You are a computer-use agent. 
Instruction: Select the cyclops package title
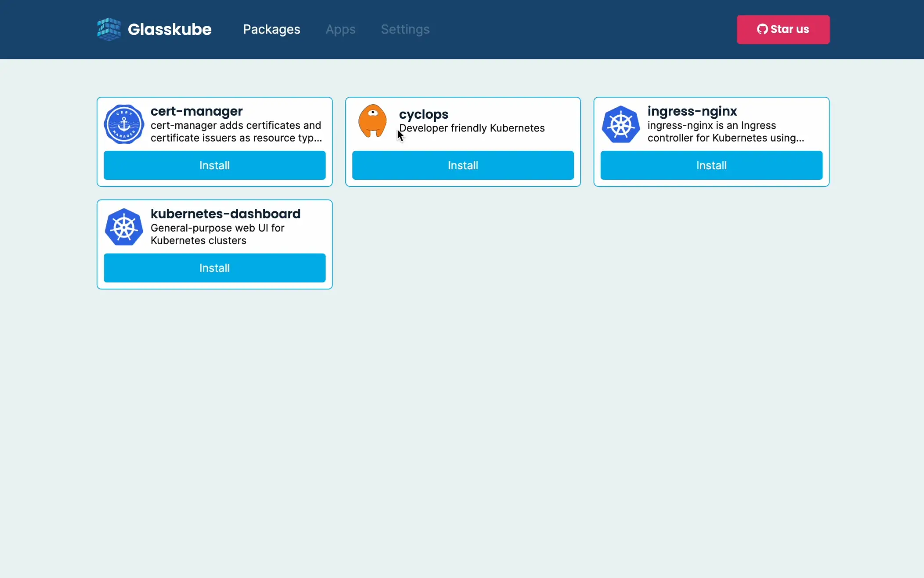(424, 114)
